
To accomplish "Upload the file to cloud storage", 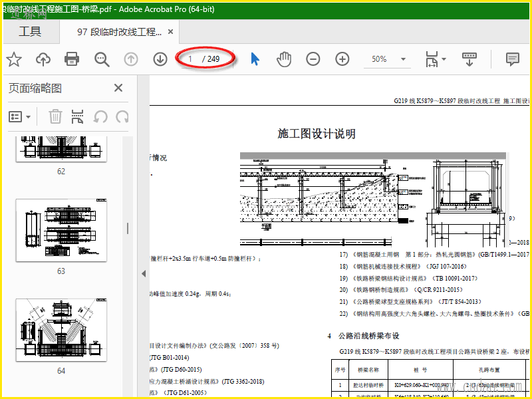I will [43, 59].
